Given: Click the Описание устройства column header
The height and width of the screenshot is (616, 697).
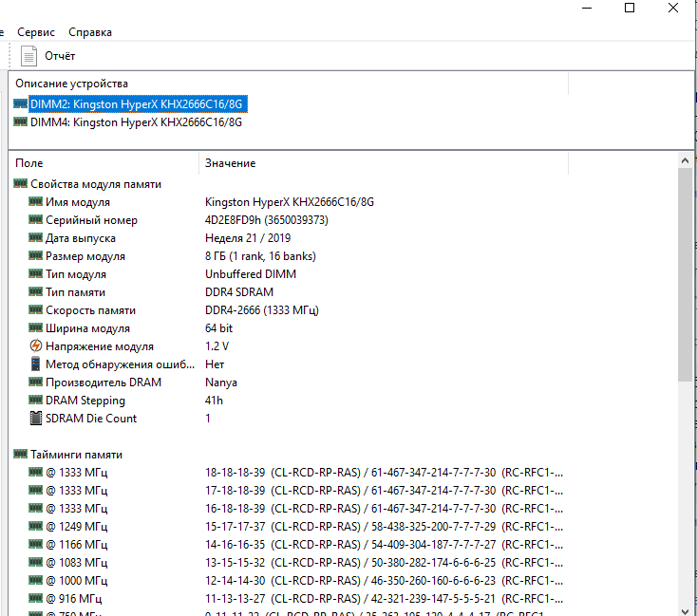Looking at the screenshot, I should pyautogui.click(x=71, y=84).
